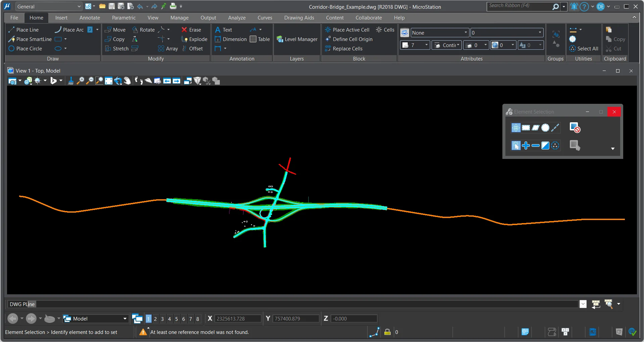Viewport: 644px width, 342px height.
Task: Select the Fit View icon
Action: point(108,81)
